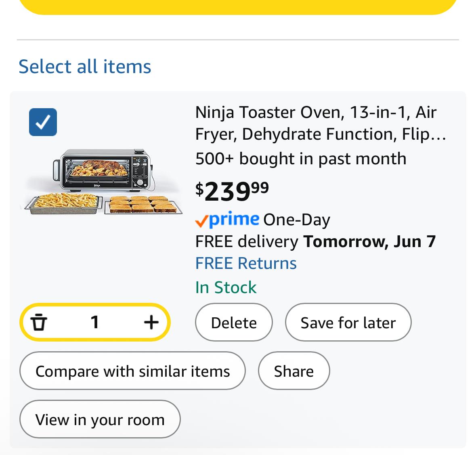The height and width of the screenshot is (455, 476).
Task: Click the yellow checkout button at top
Action: [238, 6]
